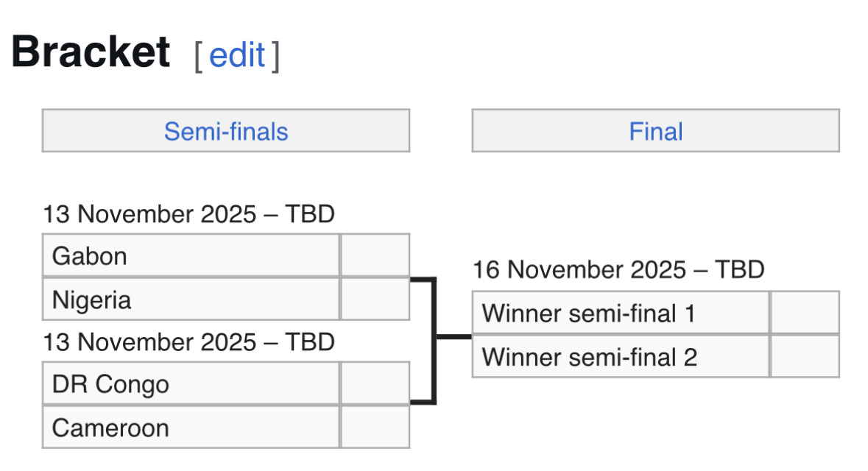The height and width of the screenshot is (471, 868).
Task: Click score box beside Winner semi-final 1
Action: pos(805,314)
